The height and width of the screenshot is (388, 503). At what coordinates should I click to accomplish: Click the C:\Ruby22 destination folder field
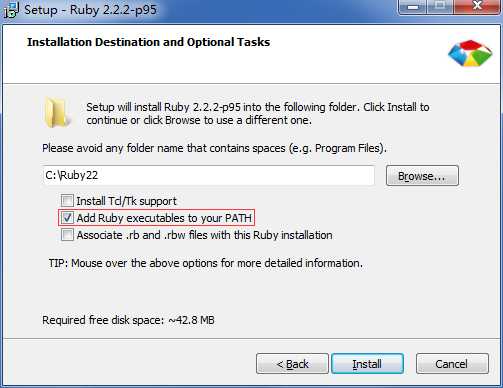click(x=208, y=175)
